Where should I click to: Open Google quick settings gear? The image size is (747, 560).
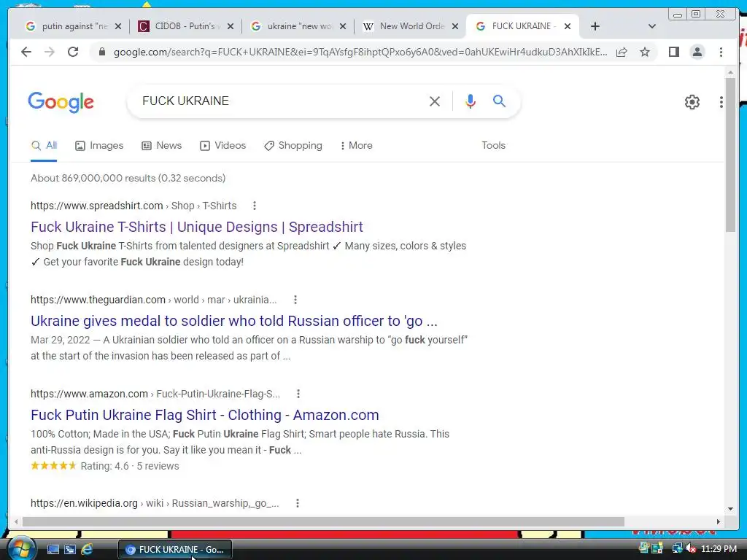pos(692,102)
